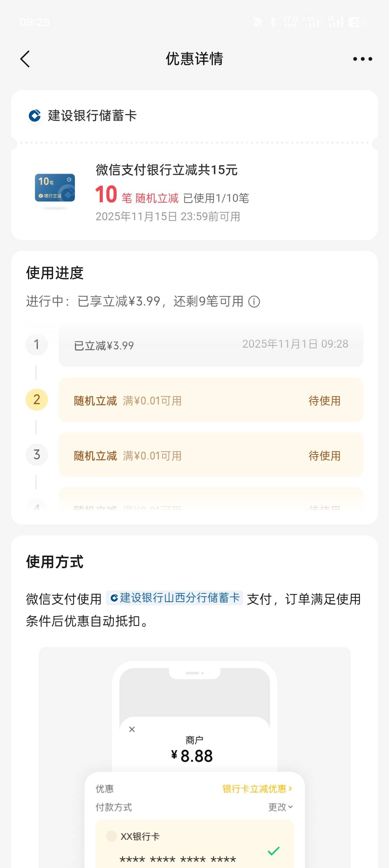This screenshot has width=389, height=868.
Task: Tap the step 3 circle indicator
Action: tap(37, 455)
